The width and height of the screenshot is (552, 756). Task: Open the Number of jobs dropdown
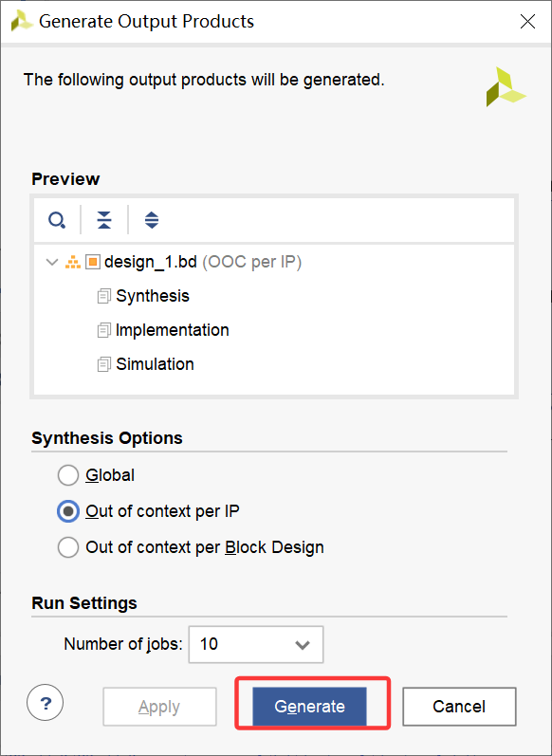click(x=256, y=644)
